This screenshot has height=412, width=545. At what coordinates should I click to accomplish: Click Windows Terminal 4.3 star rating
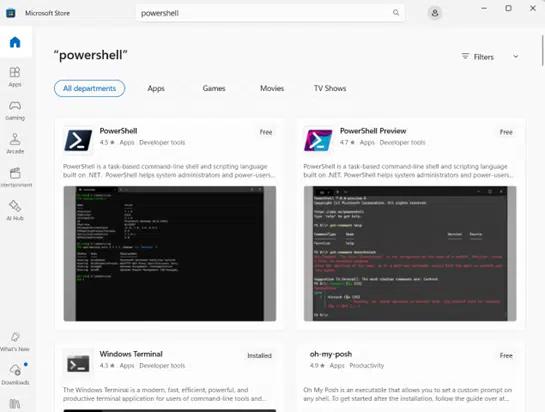click(107, 365)
